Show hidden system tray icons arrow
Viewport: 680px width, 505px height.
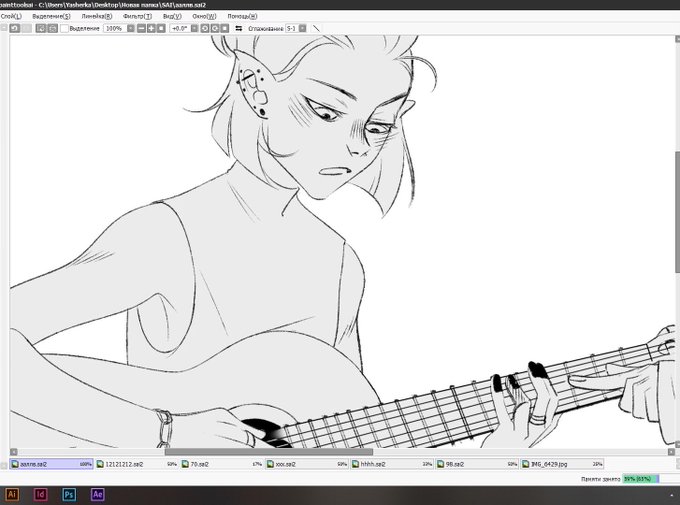pyautogui.click(x=672, y=495)
